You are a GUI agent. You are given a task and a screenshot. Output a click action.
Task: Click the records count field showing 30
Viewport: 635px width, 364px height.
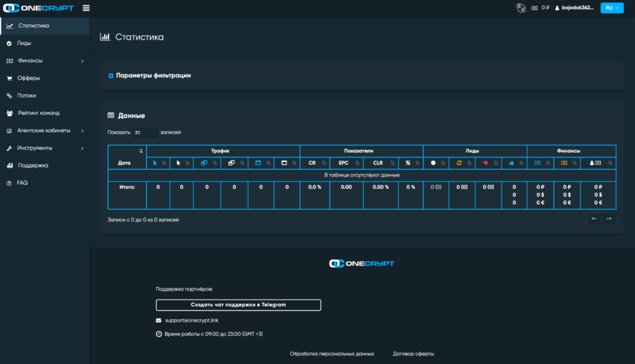point(145,133)
